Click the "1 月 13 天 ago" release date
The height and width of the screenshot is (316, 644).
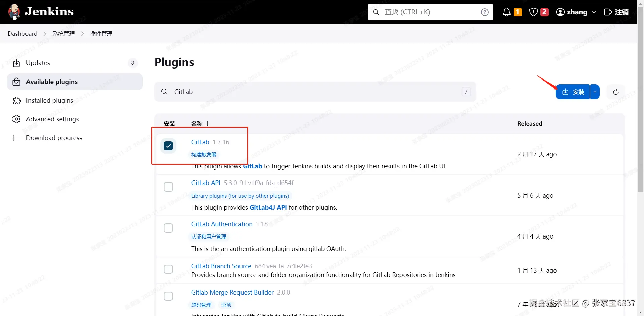pos(537,271)
